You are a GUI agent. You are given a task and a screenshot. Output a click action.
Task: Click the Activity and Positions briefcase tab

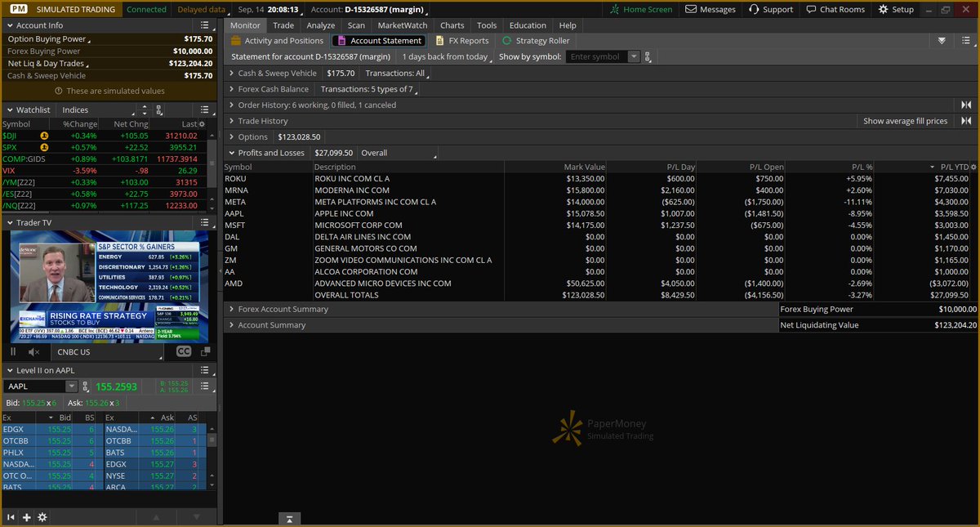pos(277,40)
